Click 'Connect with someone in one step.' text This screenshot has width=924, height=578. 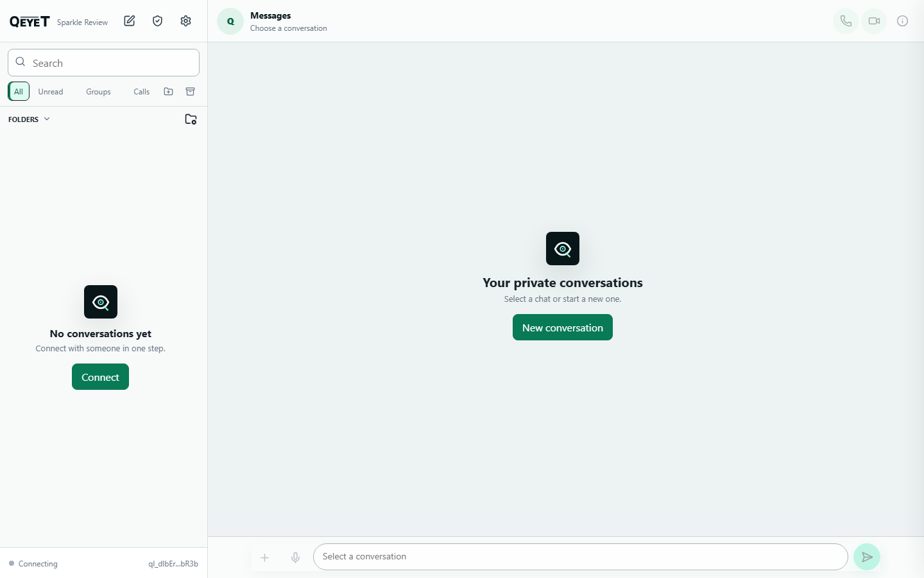[x=101, y=349]
